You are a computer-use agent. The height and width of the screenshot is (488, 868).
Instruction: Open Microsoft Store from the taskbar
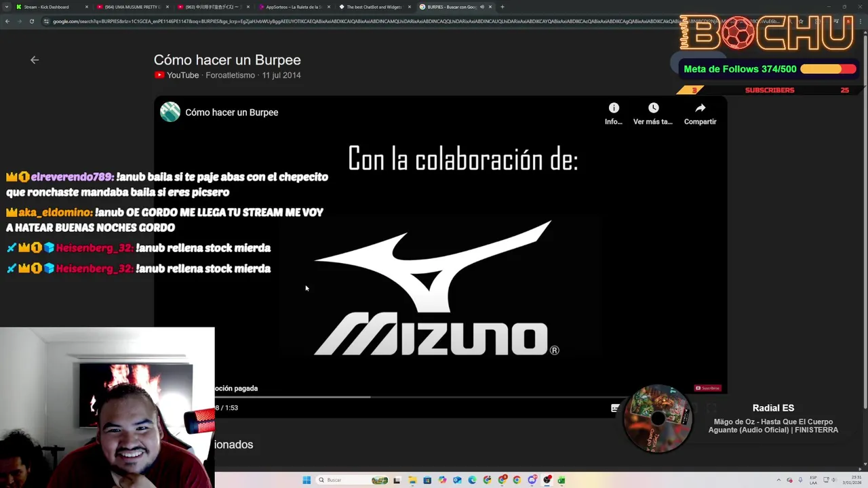(x=427, y=480)
